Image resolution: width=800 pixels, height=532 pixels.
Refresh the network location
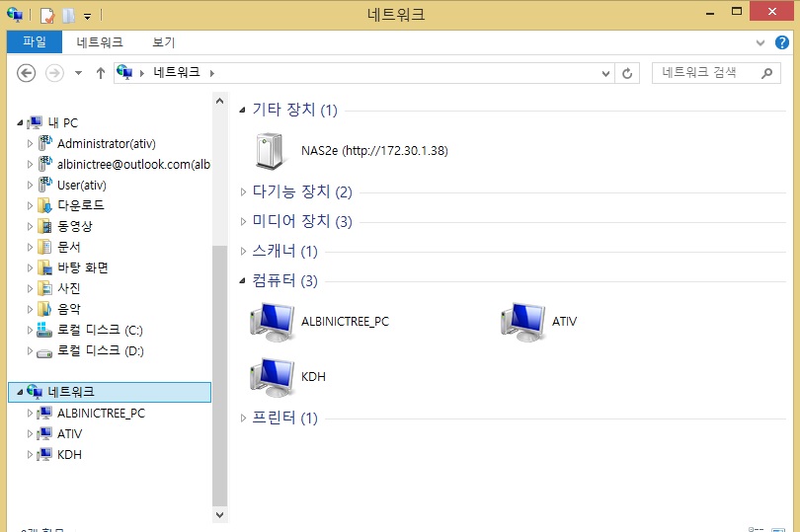(x=627, y=73)
